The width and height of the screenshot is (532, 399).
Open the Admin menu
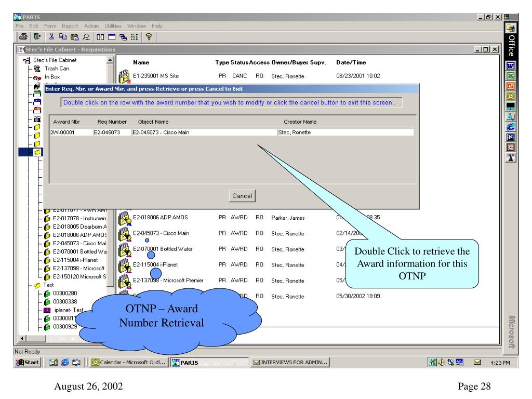click(x=91, y=26)
